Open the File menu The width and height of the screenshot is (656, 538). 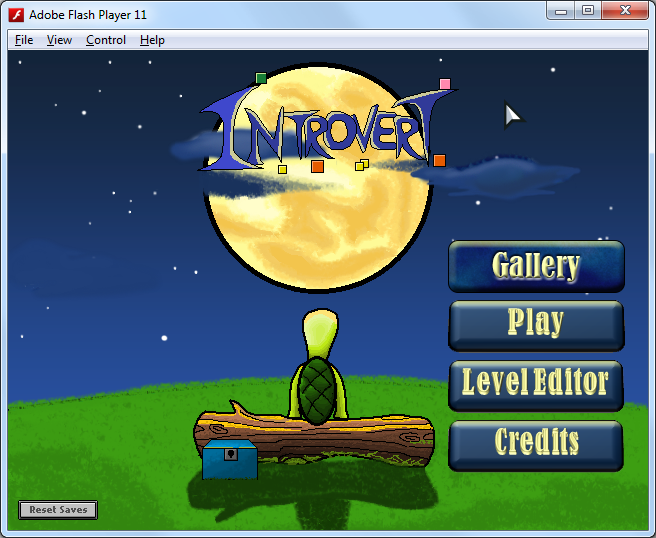tap(24, 40)
